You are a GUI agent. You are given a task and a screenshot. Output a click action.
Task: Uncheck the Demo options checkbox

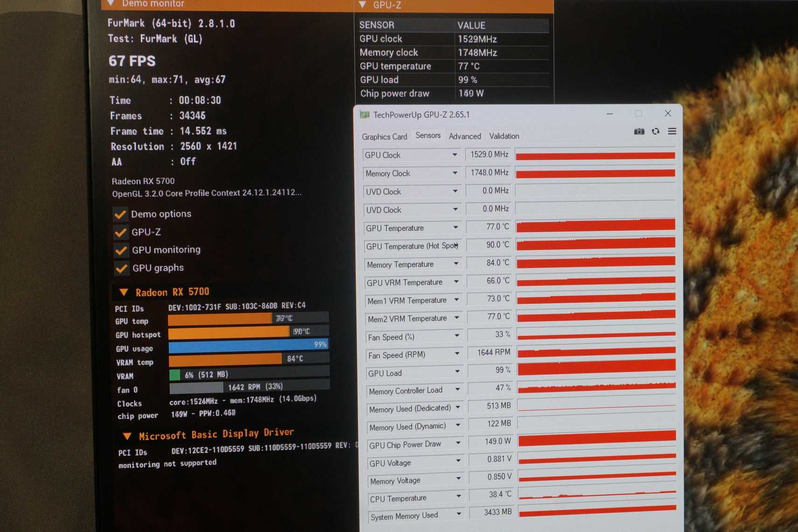tap(120, 214)
